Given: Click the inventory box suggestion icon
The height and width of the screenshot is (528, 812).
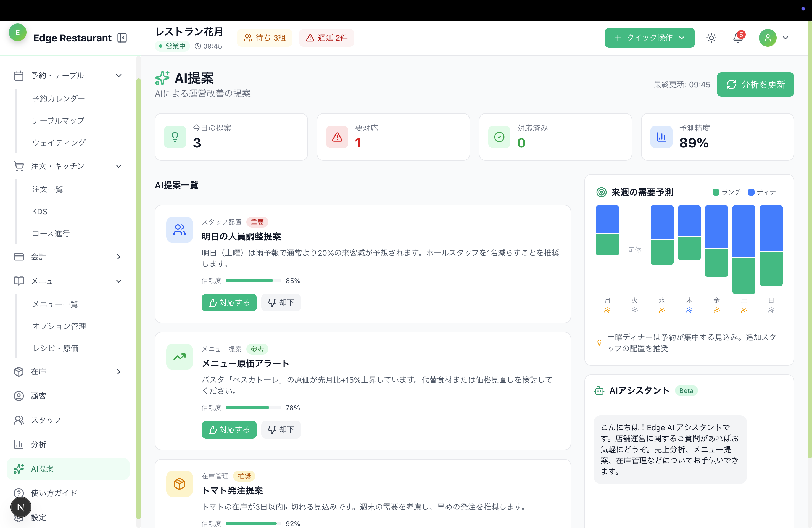Looking at the screenshot, I should pos(180,484).
